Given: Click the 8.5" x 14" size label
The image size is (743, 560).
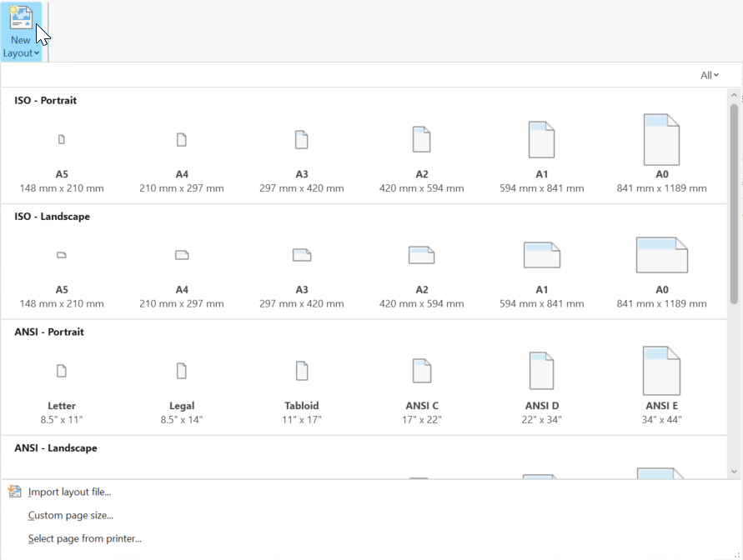Looking at the screenshot, I should [182, 419].
